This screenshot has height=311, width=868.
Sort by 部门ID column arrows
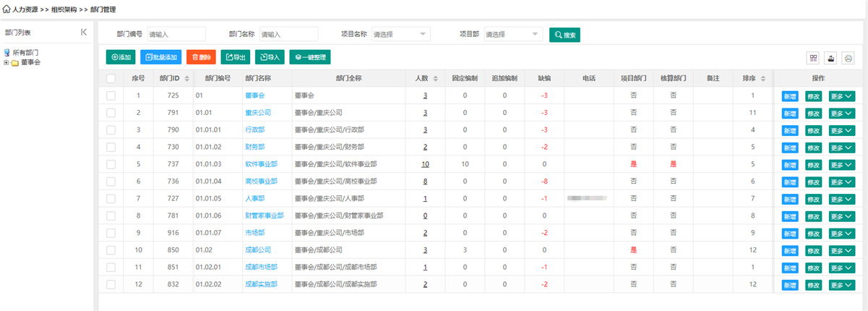pos(187,78)
